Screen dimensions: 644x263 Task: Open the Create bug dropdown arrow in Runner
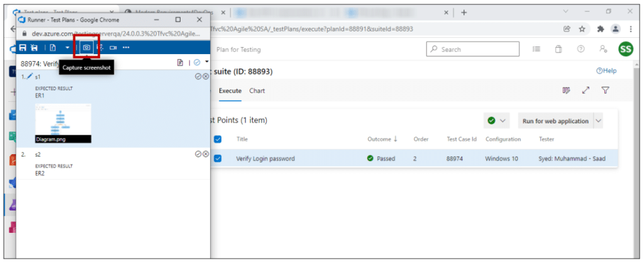67,48
